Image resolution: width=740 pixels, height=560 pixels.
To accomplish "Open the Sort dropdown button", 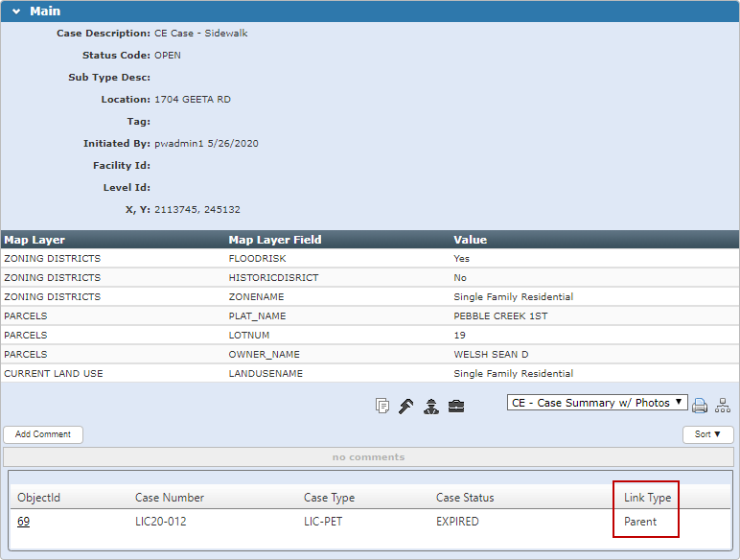I will pyautogui.click(x=708, y=434).
